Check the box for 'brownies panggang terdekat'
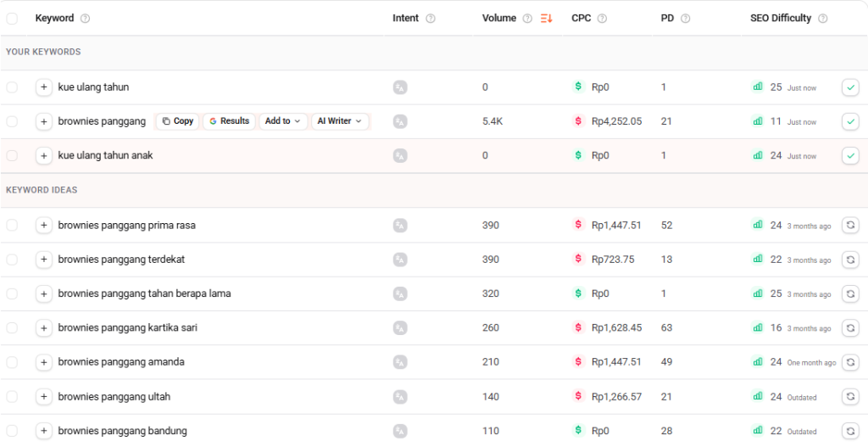The height and width of the screenshot is (447, 868). 12,260
